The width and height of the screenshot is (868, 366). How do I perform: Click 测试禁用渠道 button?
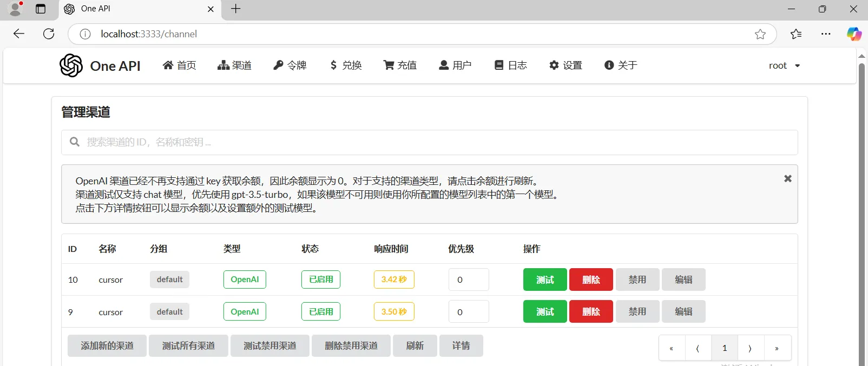click(x=270, y=345)
